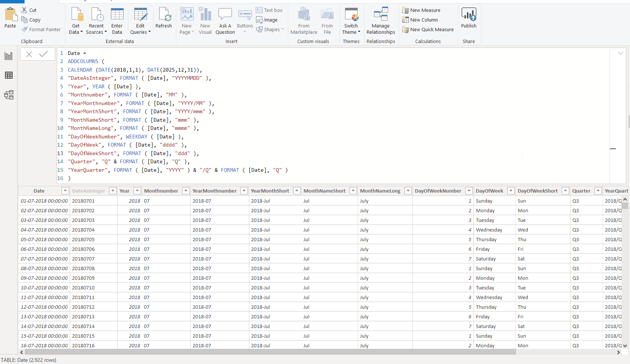Click the Enter Data icon
This screenshot has height=364, width=630.
pos(117,21)
